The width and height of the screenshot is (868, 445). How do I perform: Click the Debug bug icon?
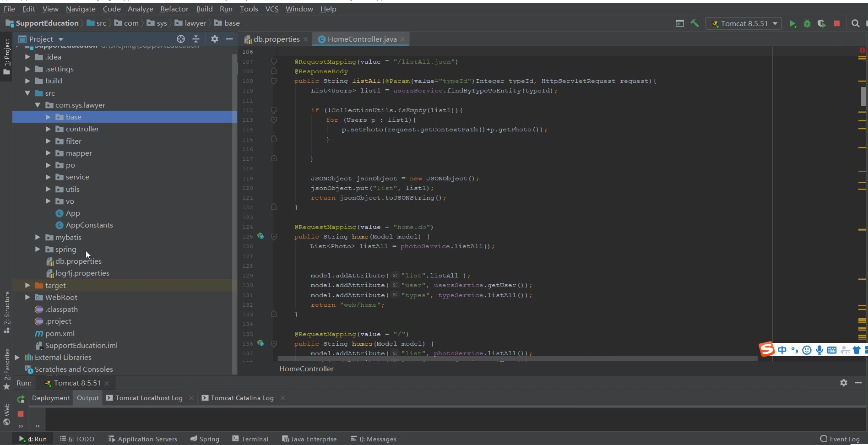[807, 24]
